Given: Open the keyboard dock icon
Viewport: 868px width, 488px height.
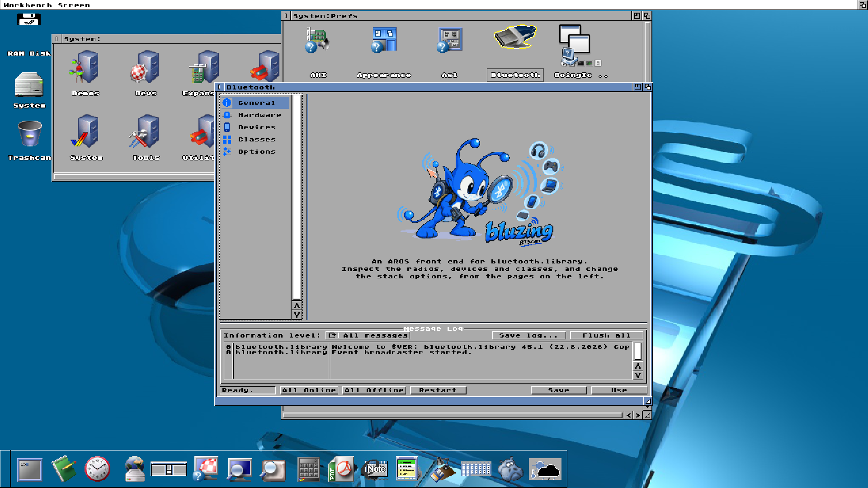Looking at the screenshot, I should 476,469.
